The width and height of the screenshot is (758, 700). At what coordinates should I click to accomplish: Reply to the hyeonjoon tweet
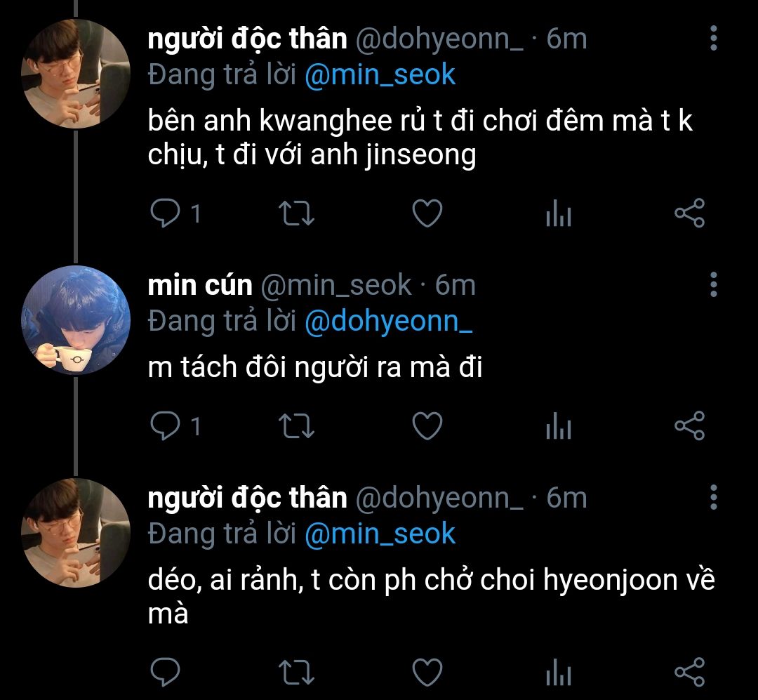tap(166, 672)
